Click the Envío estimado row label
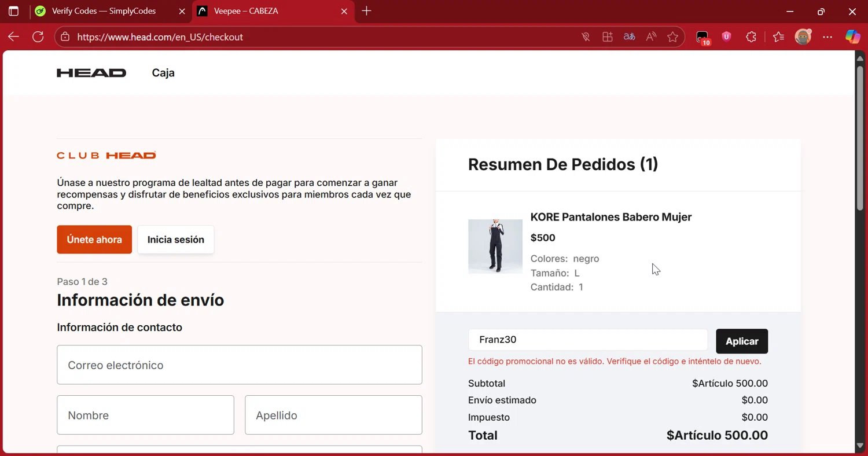 point(502,400)
